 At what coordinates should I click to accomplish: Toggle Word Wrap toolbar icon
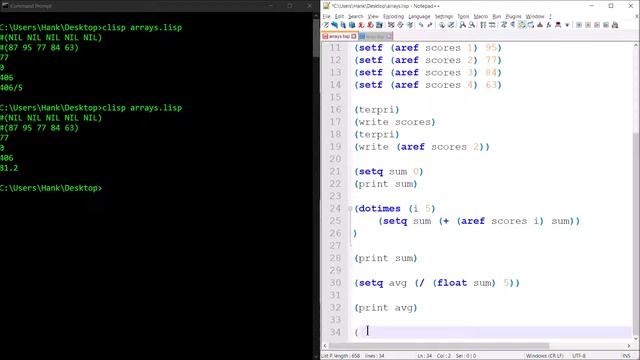pos(504,25)
